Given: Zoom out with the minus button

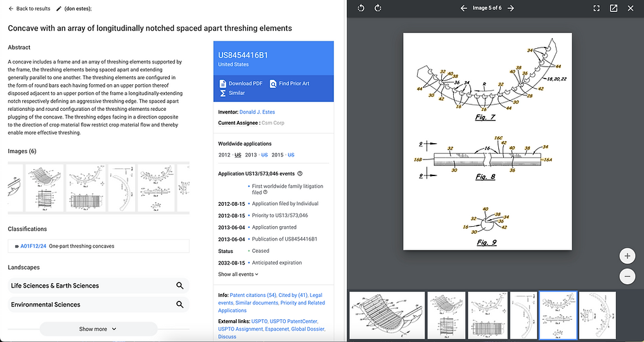Looking at the screenshot, I should [627, 276].
